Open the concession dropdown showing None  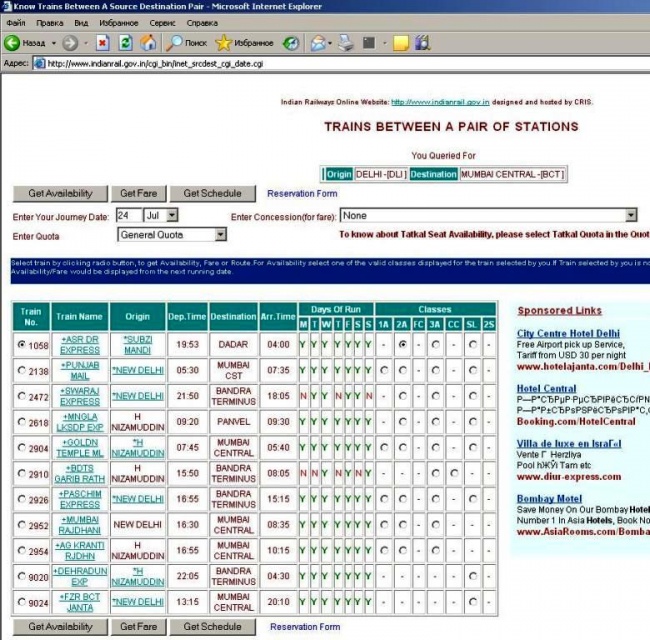[488, 215]
